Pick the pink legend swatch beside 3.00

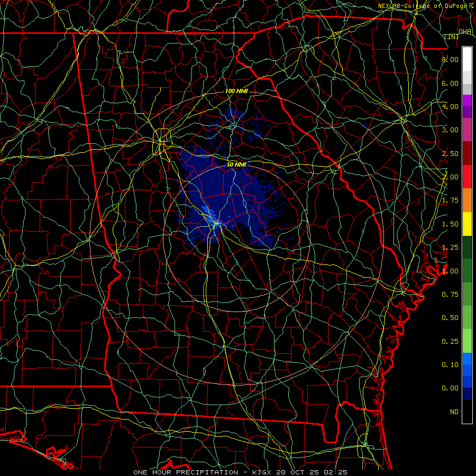click(x=467, y=130)
